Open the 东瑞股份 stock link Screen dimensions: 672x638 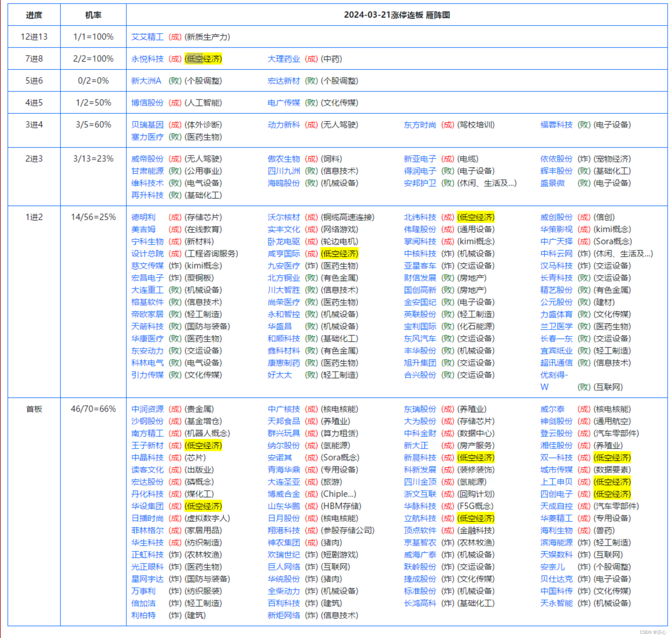(420, 409)
